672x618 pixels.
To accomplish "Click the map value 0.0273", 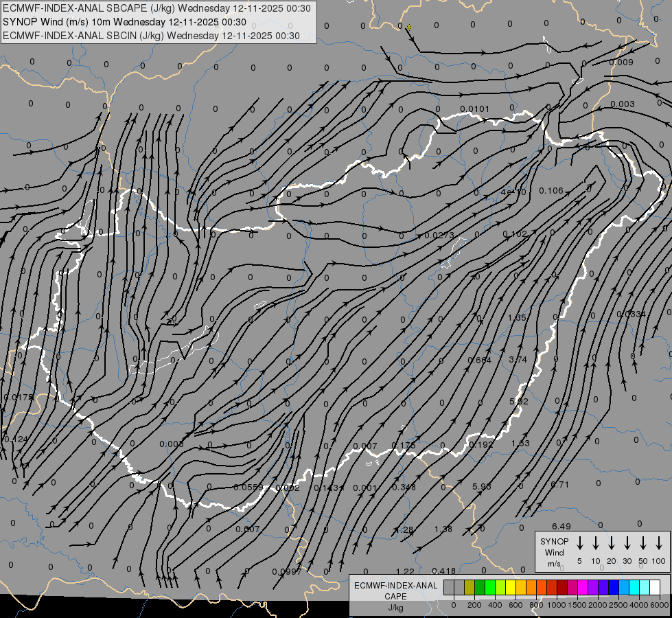I will coord(439,236).
